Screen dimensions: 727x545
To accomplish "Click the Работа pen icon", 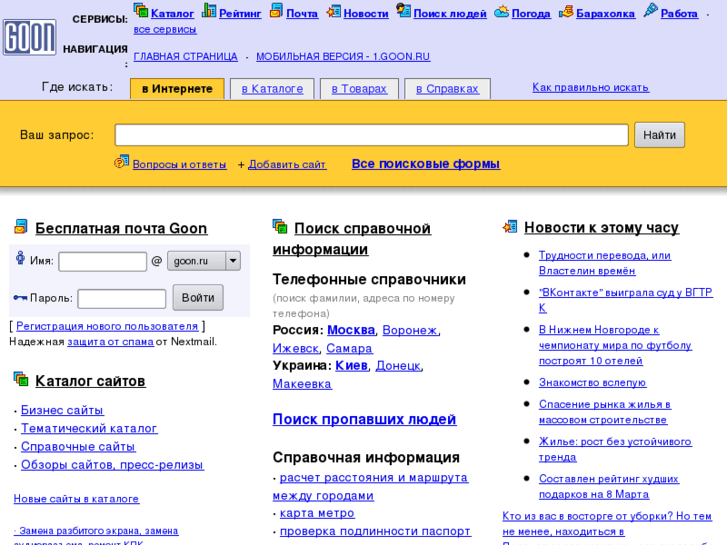I will [650, 10].
